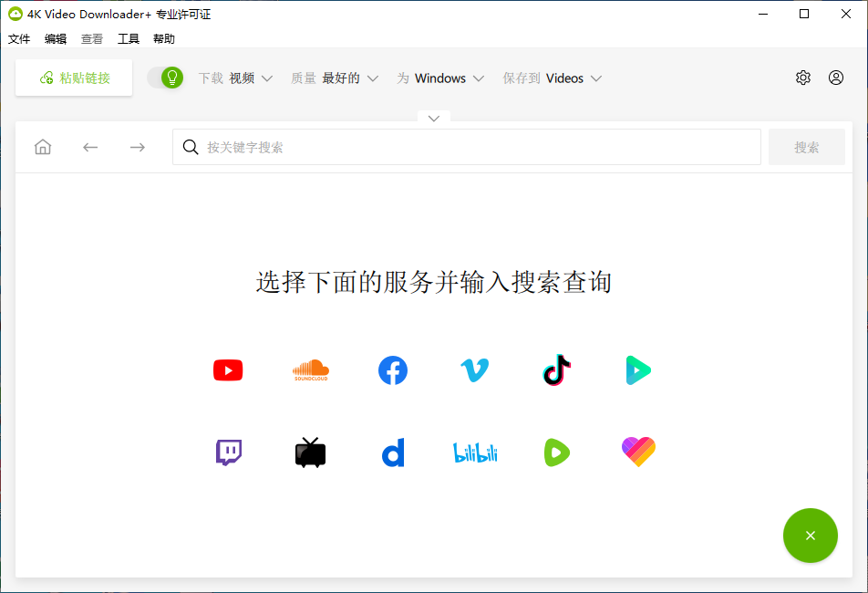Screen dimensions: 868x593
Task: Minimize the 4K Video Downloader+ window
Action: [763, 14]
